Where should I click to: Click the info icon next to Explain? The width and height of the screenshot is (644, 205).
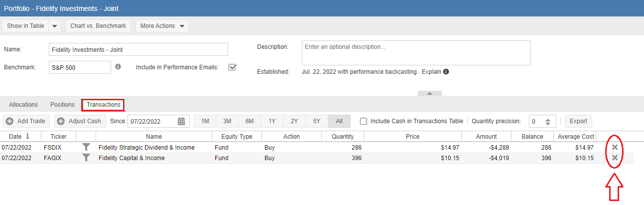pos(446,72)
